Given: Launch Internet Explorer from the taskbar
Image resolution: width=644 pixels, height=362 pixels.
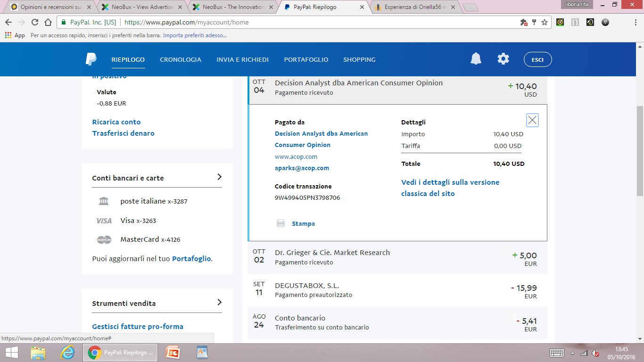Looking at the screenshot, I should [x=68, y=353].
